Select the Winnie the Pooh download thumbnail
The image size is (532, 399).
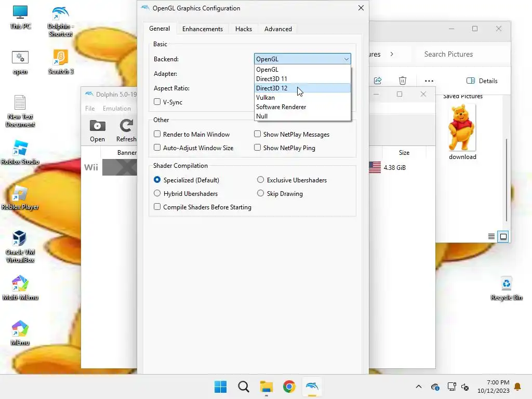click(462, 132)
